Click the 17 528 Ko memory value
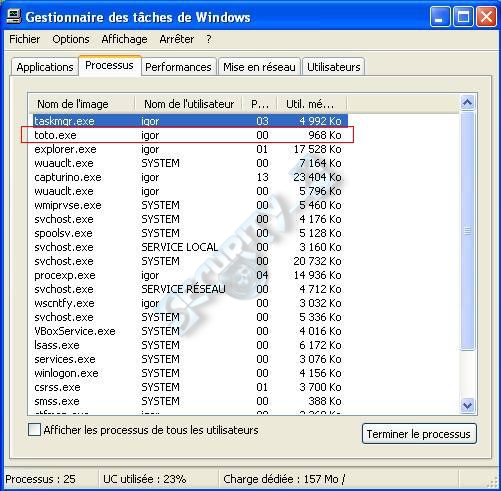The image size is (501, 491). (x=317, y=149)
